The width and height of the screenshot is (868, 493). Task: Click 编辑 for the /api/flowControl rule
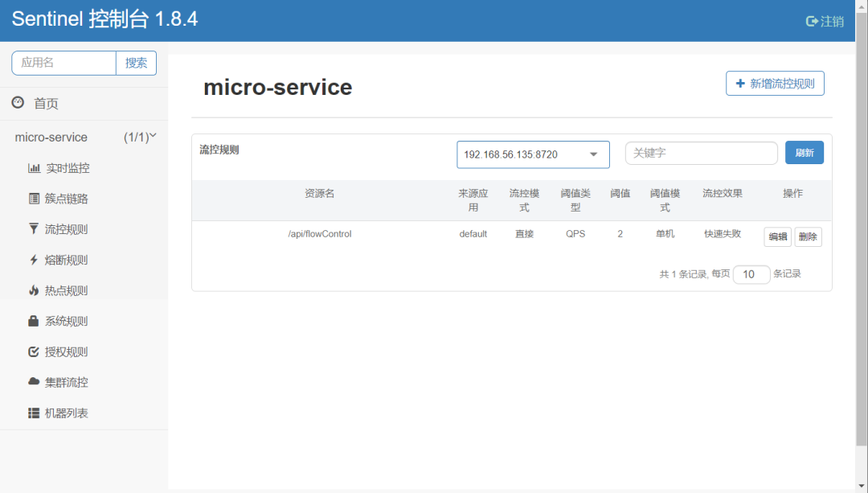click(x=777, y=236)
